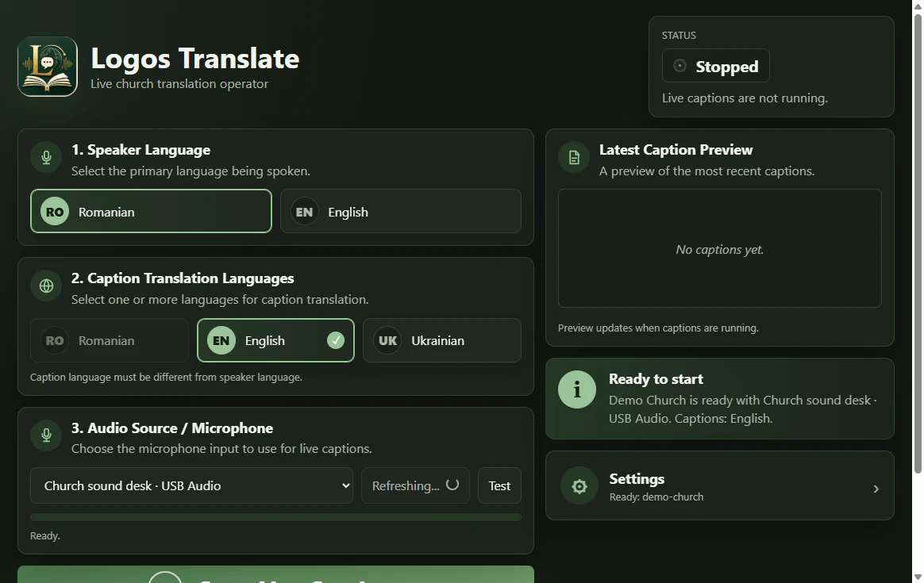924x583 pixels.
Task: Open the Church sound desk USB Audio dropdown
Action: click(191, 485)
